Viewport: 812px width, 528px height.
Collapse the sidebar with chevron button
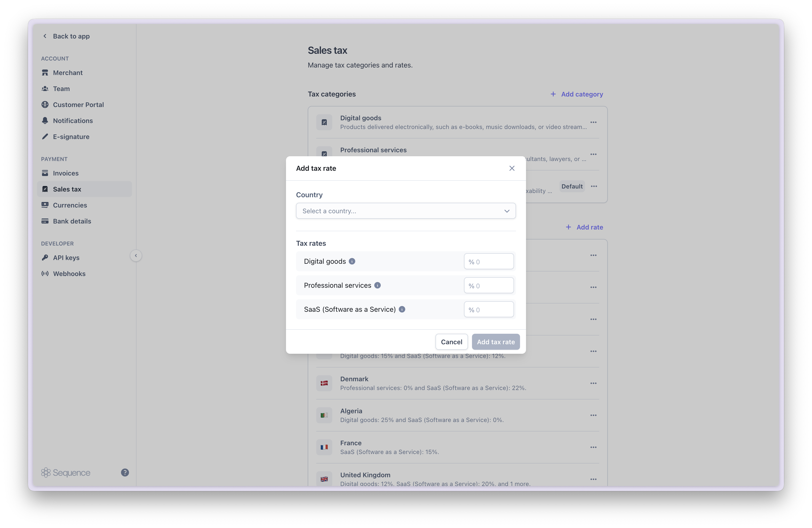136,255
